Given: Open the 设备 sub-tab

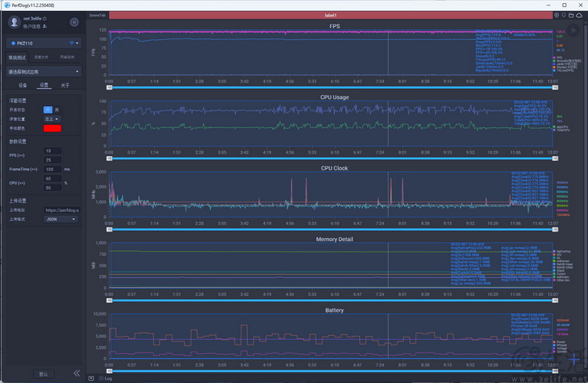Looking at the screenshot, I should pos(23,86).
